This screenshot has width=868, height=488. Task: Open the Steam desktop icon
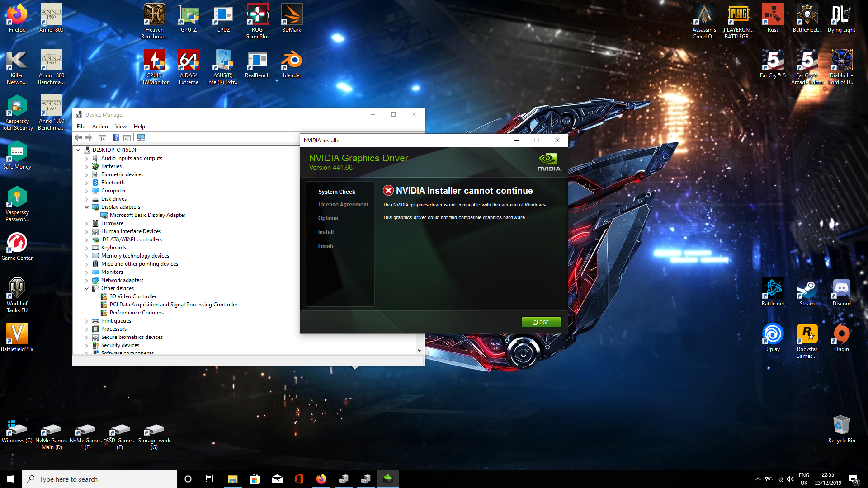pos(807,292)
